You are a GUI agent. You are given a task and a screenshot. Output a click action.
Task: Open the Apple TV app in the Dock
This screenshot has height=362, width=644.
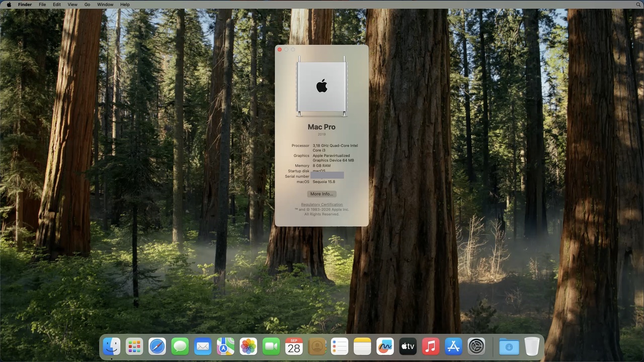[408, 346]
